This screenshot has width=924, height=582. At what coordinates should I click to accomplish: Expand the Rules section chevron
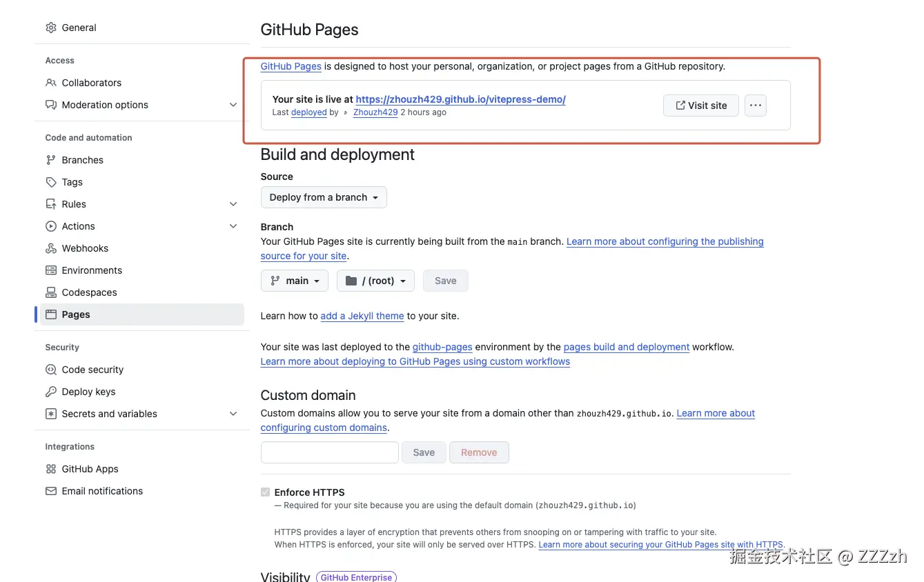[x=233, y=204]
